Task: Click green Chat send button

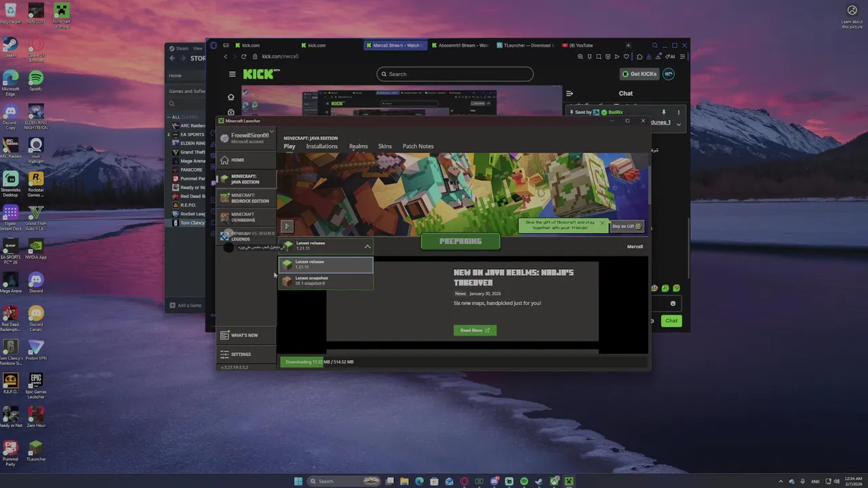Action: coord(671,321)
